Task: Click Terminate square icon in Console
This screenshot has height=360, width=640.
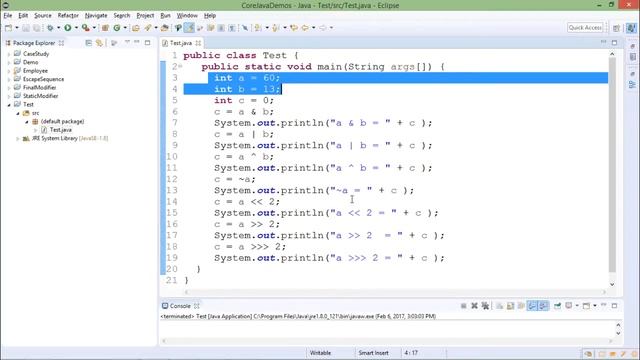Action: 464,306
